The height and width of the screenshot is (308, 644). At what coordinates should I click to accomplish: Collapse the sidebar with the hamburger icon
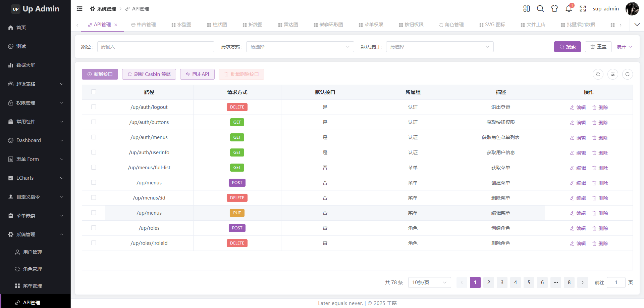(79, 9)
